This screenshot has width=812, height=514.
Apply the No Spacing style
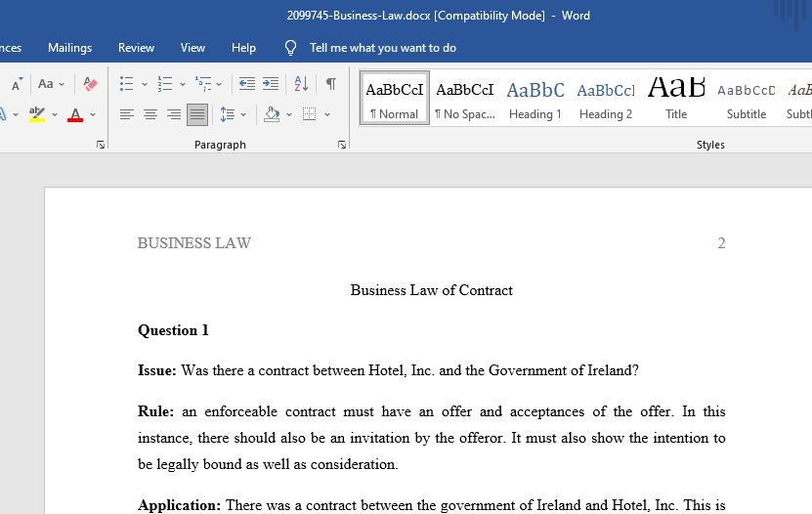(465, 99)
